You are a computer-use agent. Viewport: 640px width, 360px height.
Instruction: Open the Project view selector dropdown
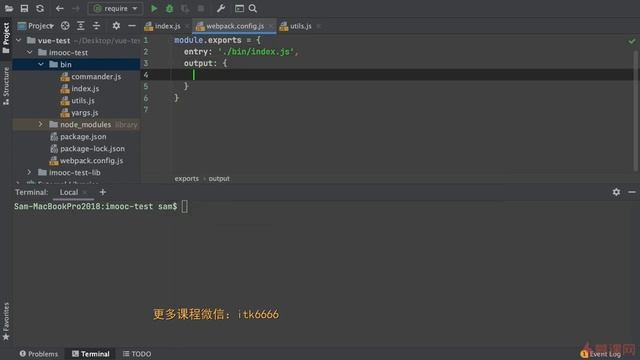36,26
